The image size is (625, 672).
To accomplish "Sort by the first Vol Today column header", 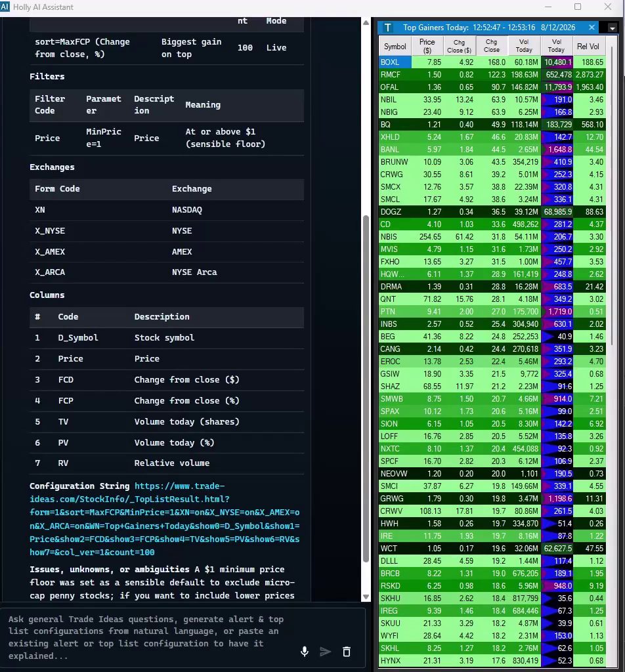I will point(524,46).
